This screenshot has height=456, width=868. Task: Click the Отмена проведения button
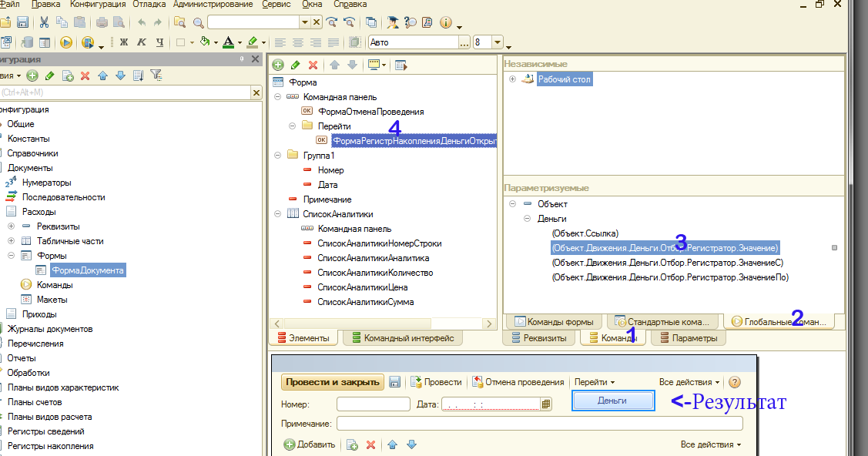click(x=518, y=382)
